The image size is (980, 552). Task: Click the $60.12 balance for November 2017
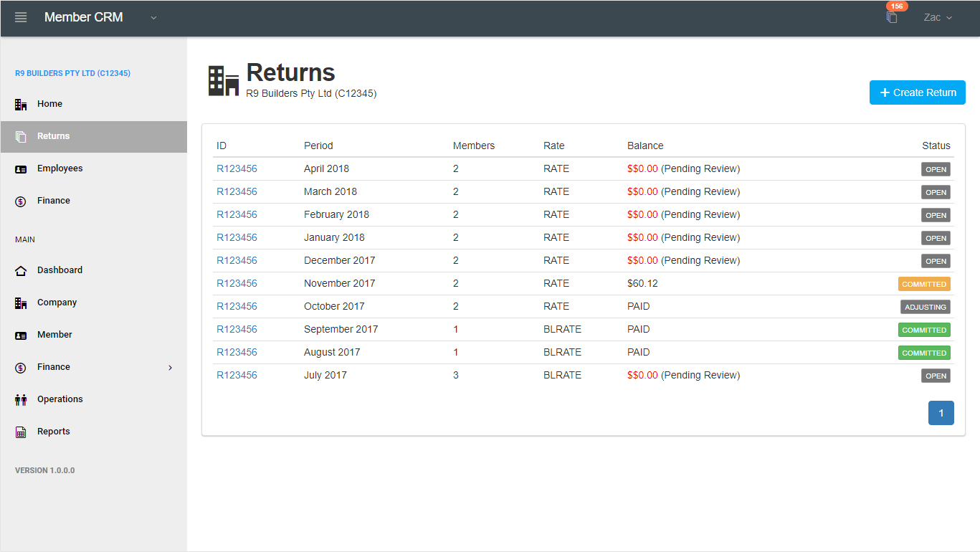point(642,283)
